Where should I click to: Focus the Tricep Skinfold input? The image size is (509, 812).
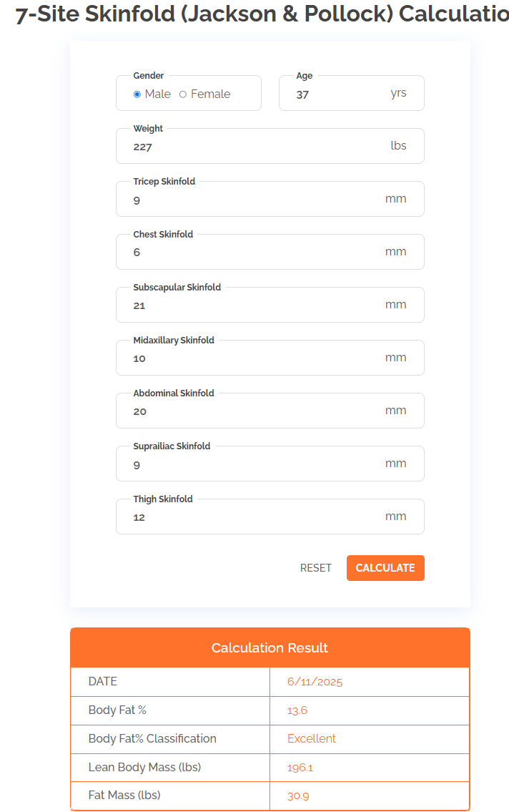point(270,199)
